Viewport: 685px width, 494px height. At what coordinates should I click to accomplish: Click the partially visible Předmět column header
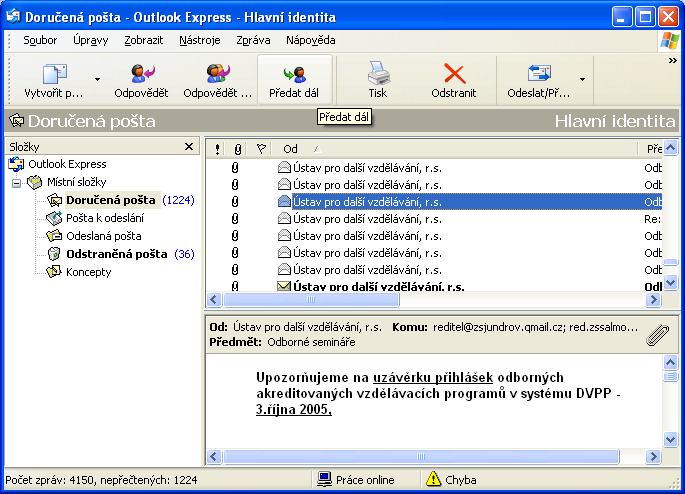[651, 149]
